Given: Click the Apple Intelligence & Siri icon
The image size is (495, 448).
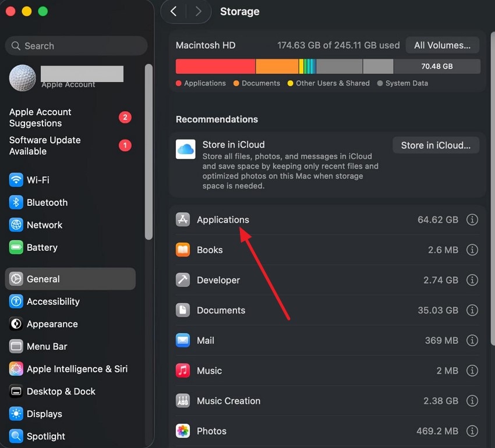Looking at the screenshot, I should 16,369.
